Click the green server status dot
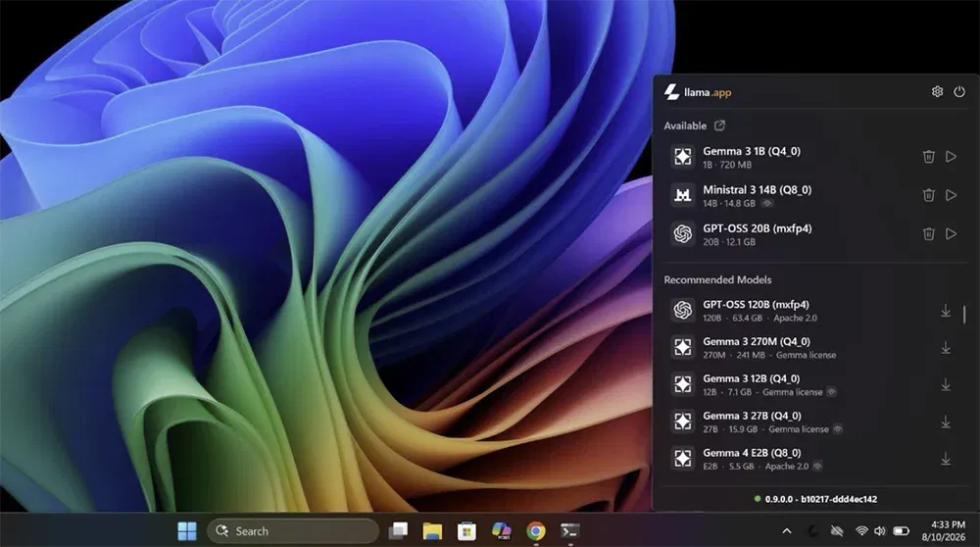The height and width of the screenshot is (547, 980). coord(758,499)
